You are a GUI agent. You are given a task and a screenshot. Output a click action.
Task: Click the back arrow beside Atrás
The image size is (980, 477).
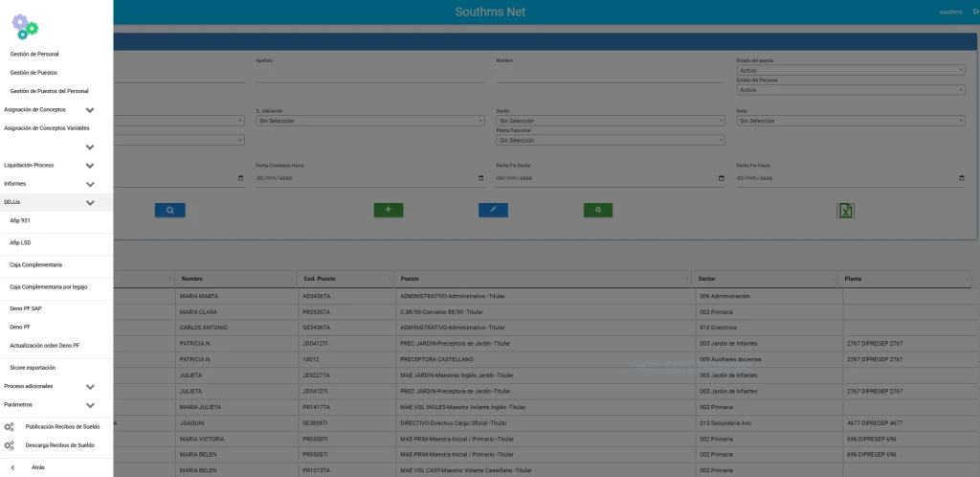pyautogui.click(x=12, y=467)
